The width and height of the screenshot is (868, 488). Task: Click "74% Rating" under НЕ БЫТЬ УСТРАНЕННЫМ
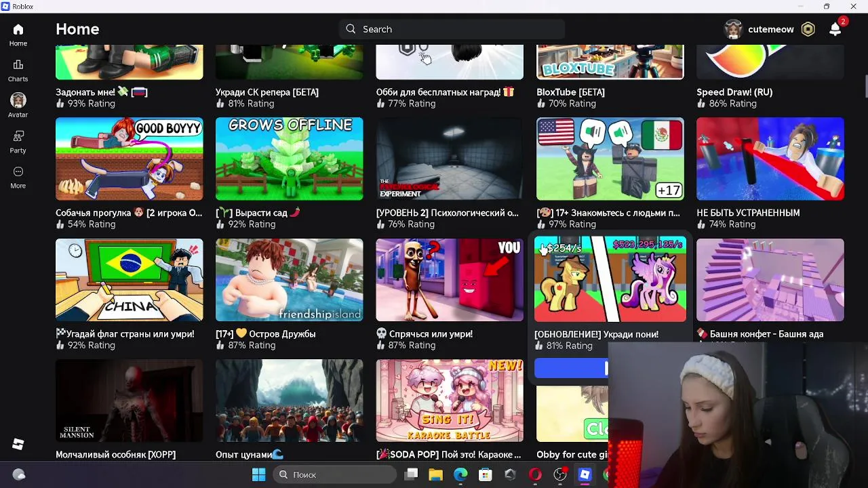(732, 224)
